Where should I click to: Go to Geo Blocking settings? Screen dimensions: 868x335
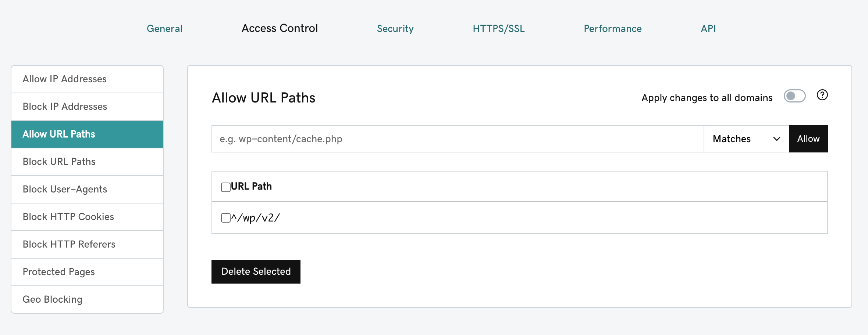click(87, 299)
